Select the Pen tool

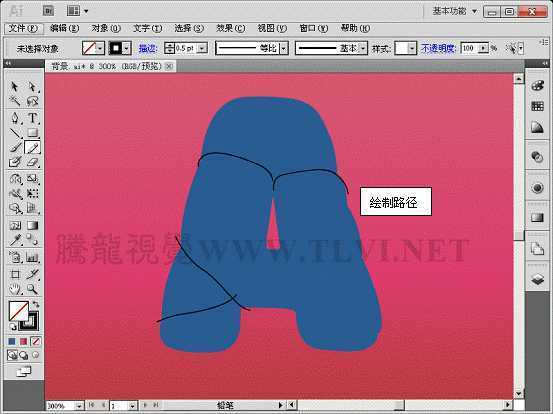[x=14, y=118]
